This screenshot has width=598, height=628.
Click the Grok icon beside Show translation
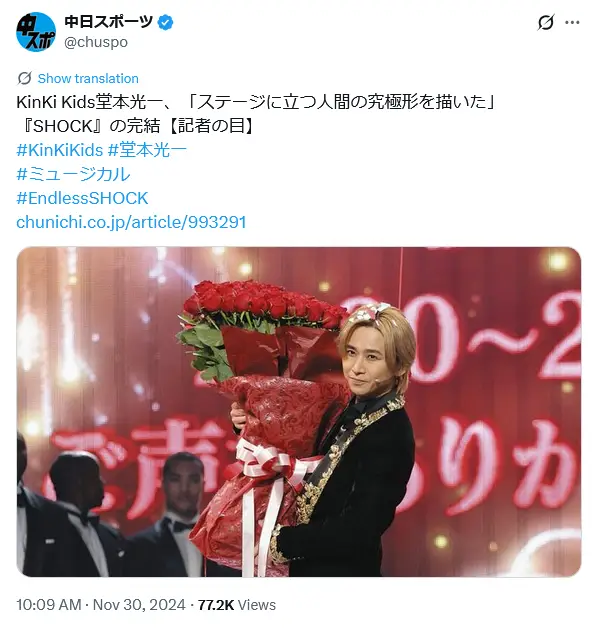pyautogui.click(x=24, y=78)
